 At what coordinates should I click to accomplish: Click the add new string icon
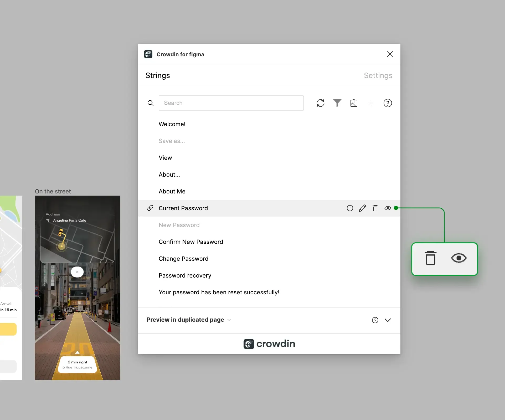point(370,103)
